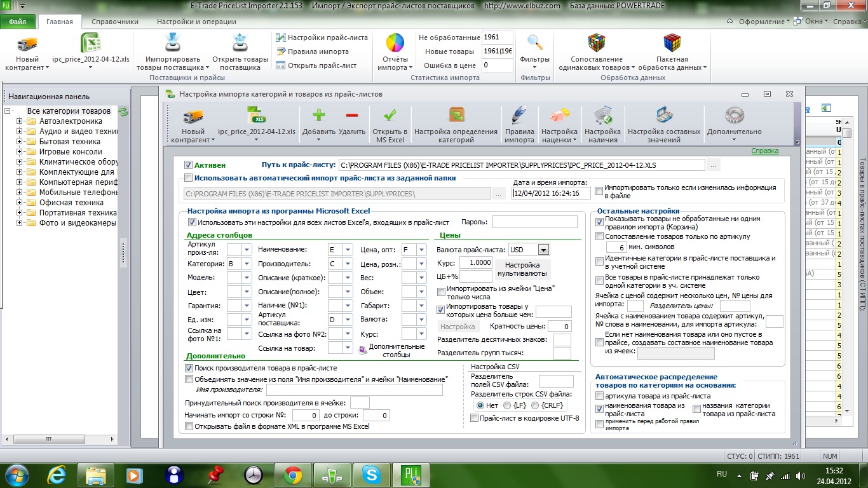Open the Файл menu

(18, 22)
